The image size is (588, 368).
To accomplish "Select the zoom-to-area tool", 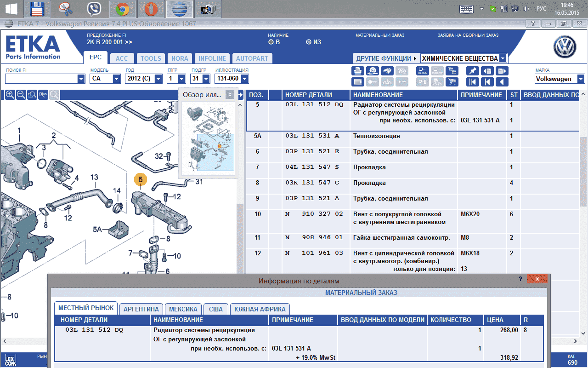I will point(32,95).
